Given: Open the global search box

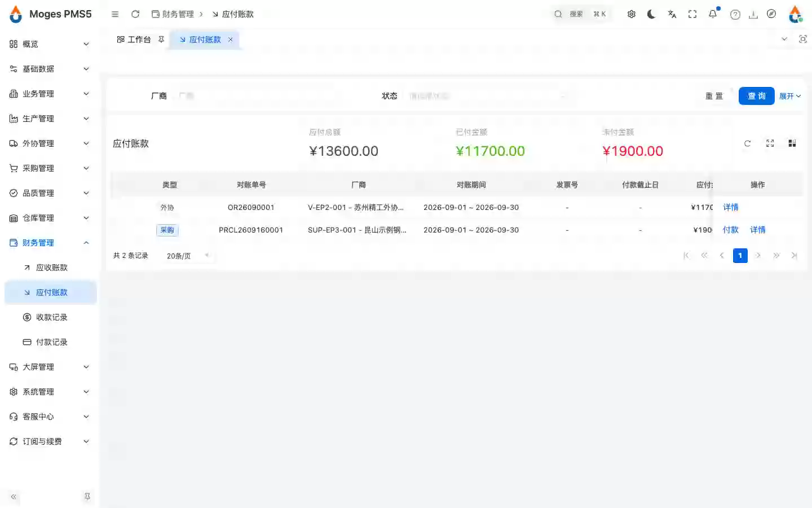Looking at the screenshot, I should [581, 14].
